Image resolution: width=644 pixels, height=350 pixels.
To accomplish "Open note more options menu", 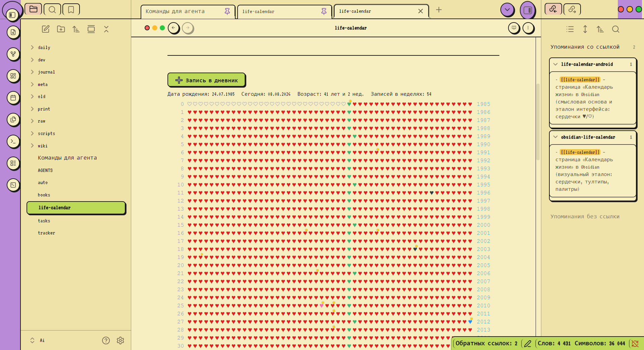I will [x=528, y=28].
